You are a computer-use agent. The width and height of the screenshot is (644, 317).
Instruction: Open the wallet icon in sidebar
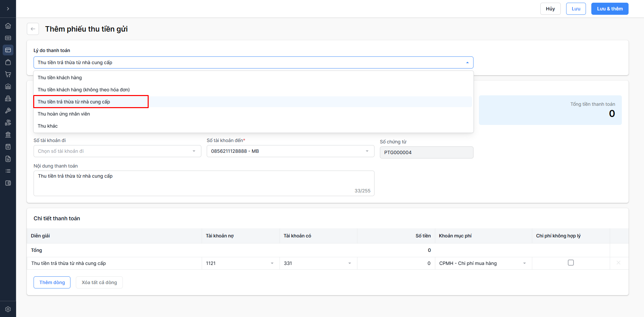point(8,183)
